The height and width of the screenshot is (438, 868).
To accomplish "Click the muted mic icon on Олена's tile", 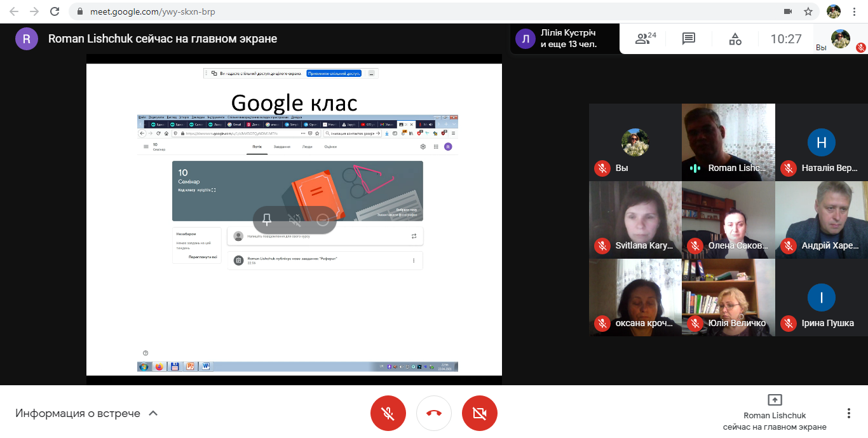I will 695,245.
